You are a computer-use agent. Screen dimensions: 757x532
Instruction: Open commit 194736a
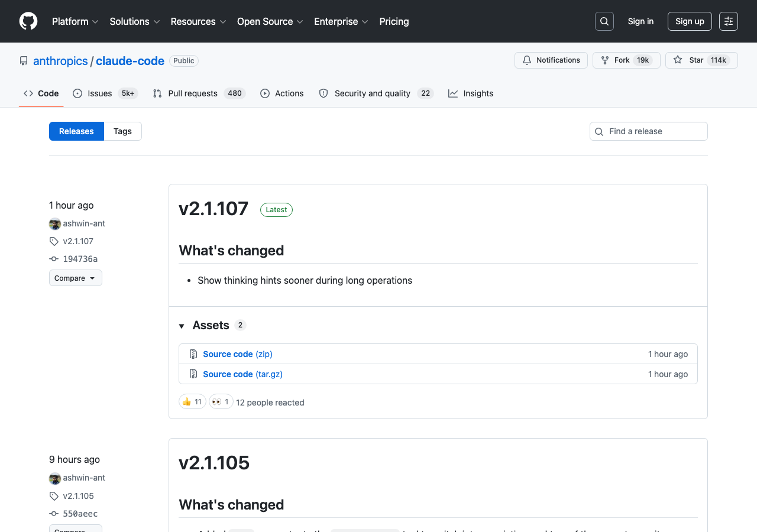click(x=80, y=259)
